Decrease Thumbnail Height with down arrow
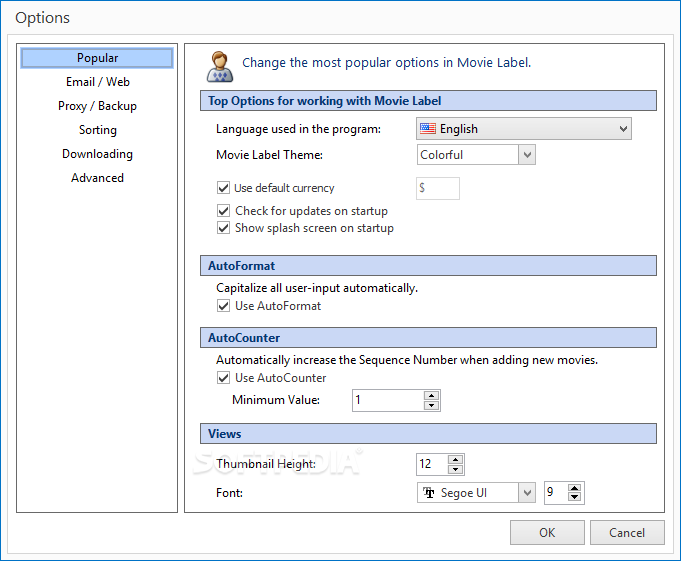The height and width of the screenshot is (561, 681). click(x=455, y=469)
